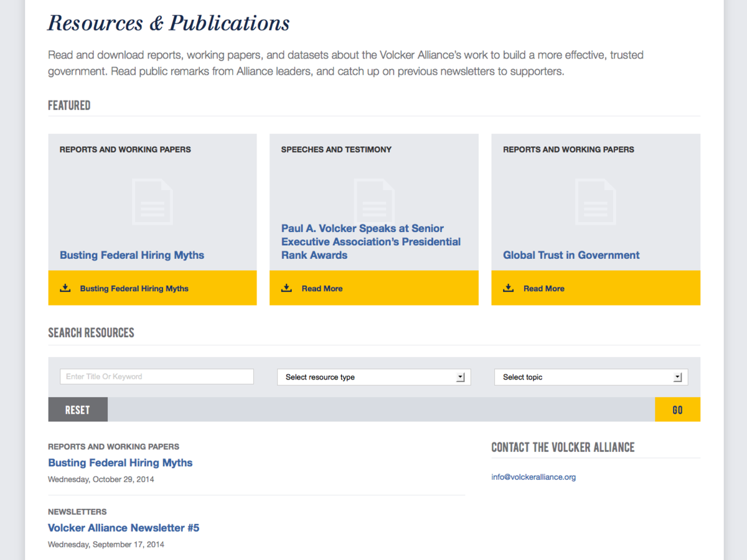Screen dimensions: 747x560
Task: Open Busting Federal Hiring Myths featured title link
Action: pyautogui.click(x=132, y=255)
